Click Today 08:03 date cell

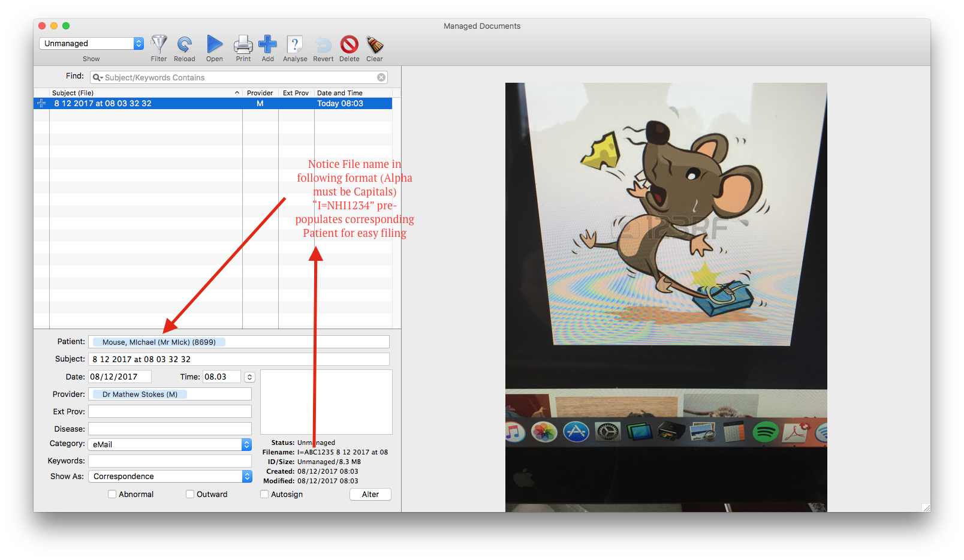pos(340,103)
